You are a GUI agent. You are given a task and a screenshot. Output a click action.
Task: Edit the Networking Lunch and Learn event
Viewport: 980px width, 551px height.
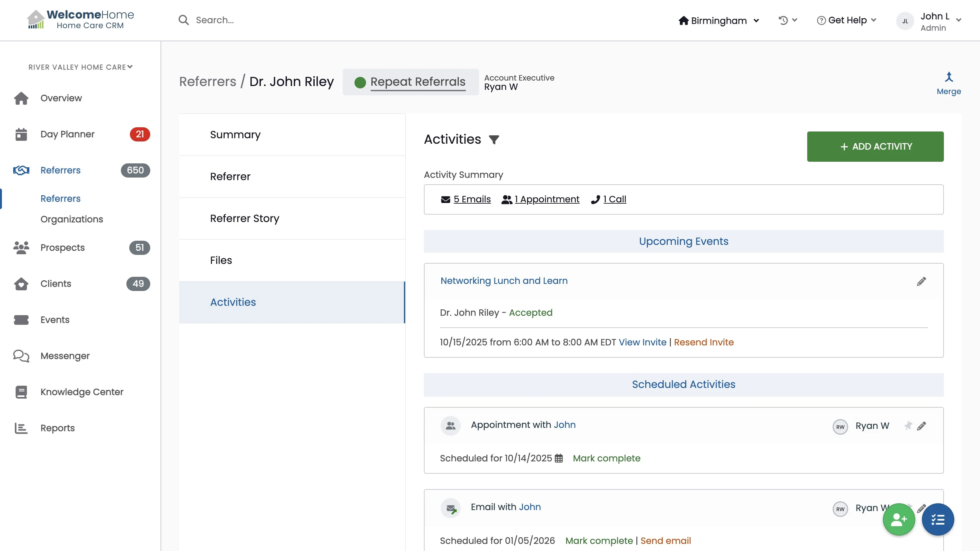pos(921,281)
